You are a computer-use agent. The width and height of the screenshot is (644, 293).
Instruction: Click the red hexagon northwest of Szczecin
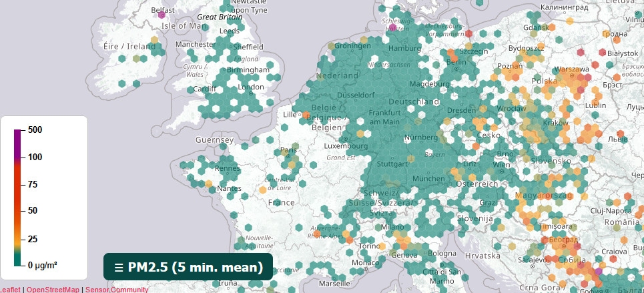[x=468, y=33]
